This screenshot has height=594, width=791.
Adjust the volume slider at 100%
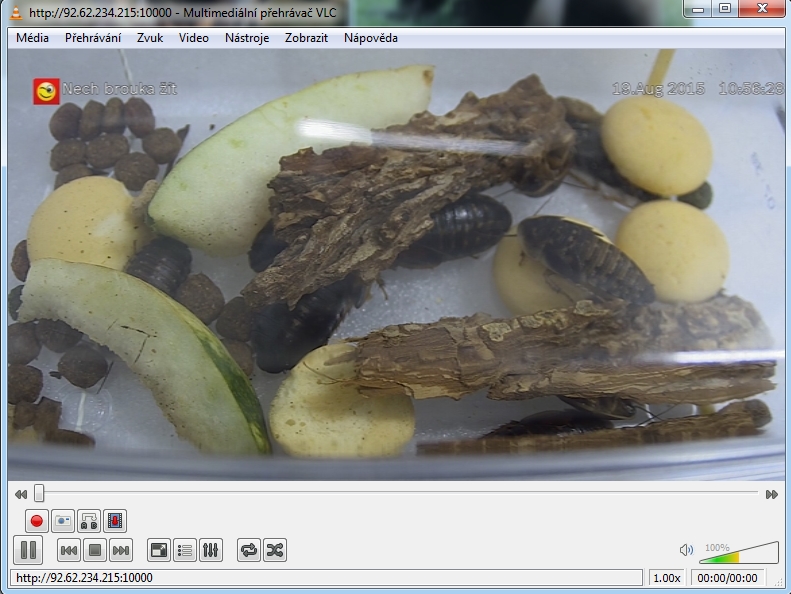[739, 553]
